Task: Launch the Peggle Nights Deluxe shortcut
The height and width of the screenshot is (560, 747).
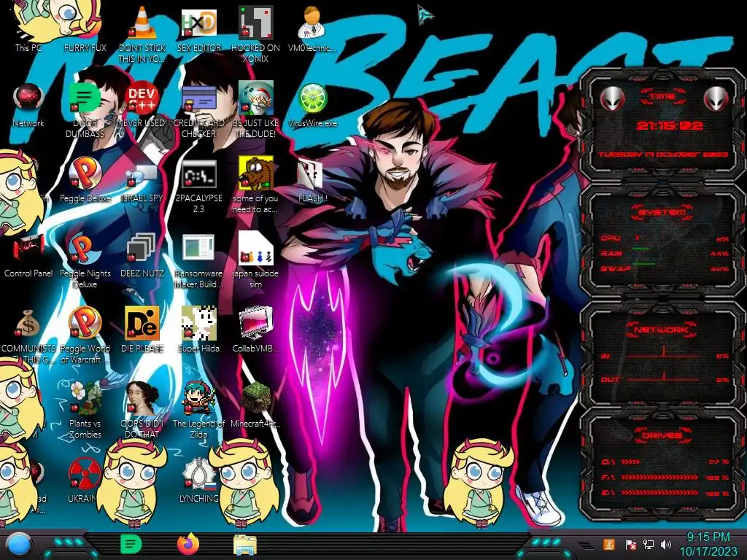Action: coord(85,249)
